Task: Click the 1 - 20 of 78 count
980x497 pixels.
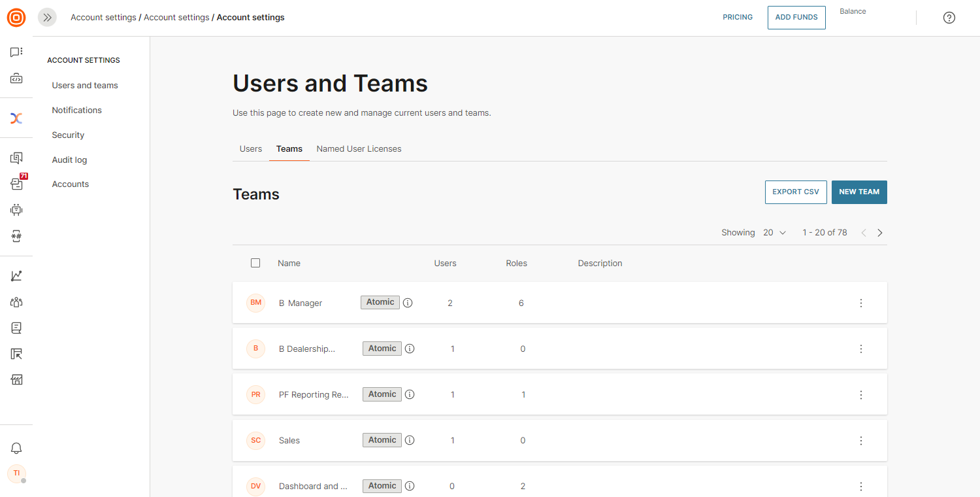Action: click(x=825, y=233)
